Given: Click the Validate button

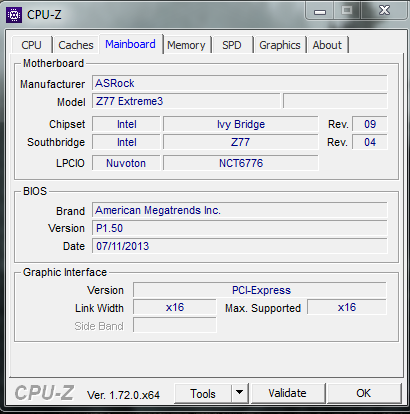Looking at the screenshot, I should tap(287, 394).
